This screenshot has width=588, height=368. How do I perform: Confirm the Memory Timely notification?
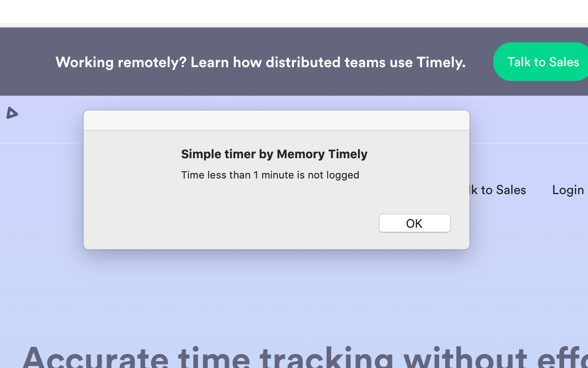coord(414,223)
